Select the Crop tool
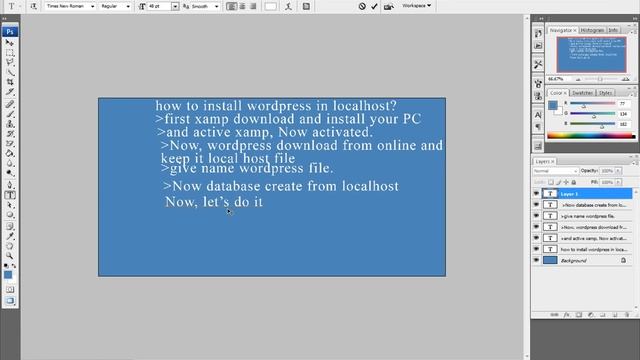640x360 pixels. (10, 82)
